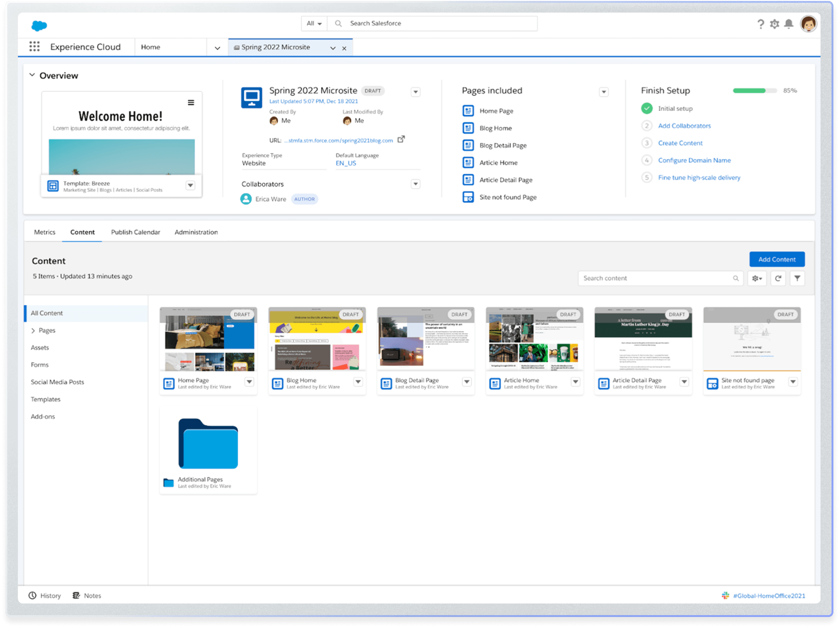
Task: Open Configure Domain Name link
Action: point(694,160)
